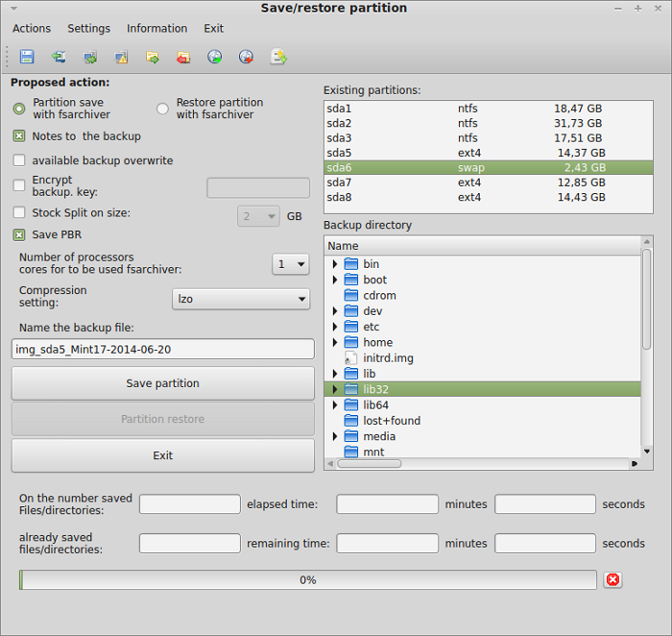This screenshot has height=636, width=672.
Task: Click the folder with red arrow icon
Action: [x=183, y=57]
